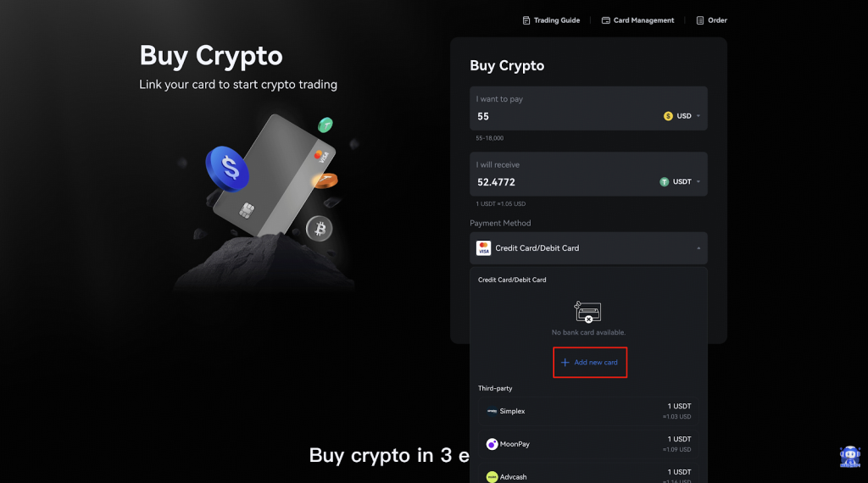Click the Card Management card icon
This screenshot has width=868, height=483.
point(606,20)
